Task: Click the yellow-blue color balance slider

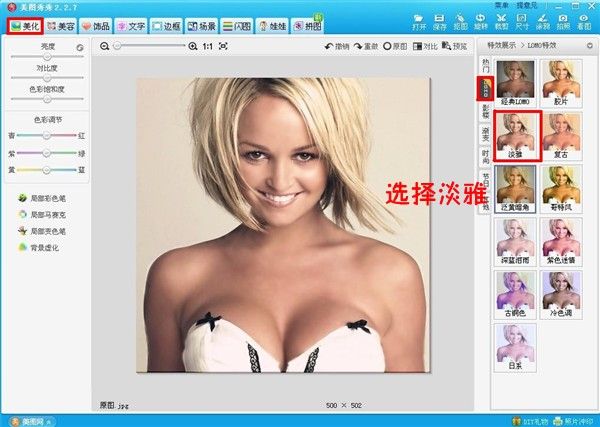Action: pos(46,170)
